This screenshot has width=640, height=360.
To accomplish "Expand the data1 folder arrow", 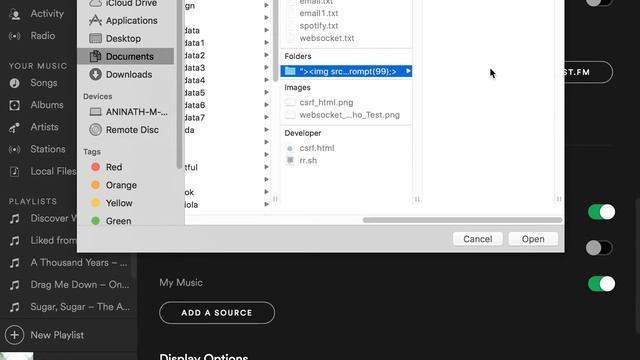I will (x=266, y=42).
